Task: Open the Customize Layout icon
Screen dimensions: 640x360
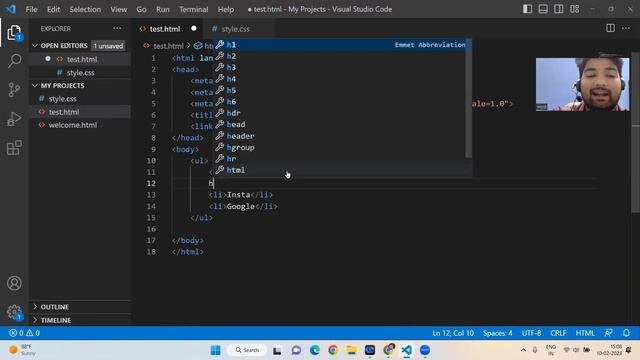Action: (x=574, y=9)
